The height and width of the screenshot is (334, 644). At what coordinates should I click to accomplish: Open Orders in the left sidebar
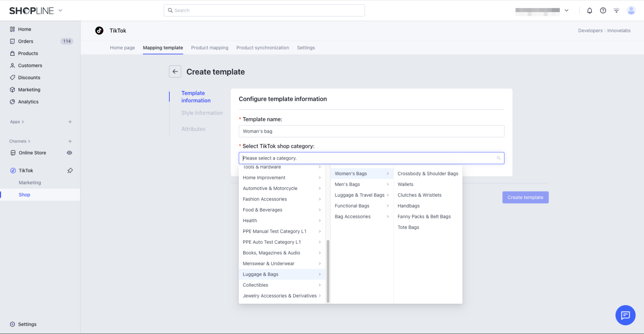[26, 41]
